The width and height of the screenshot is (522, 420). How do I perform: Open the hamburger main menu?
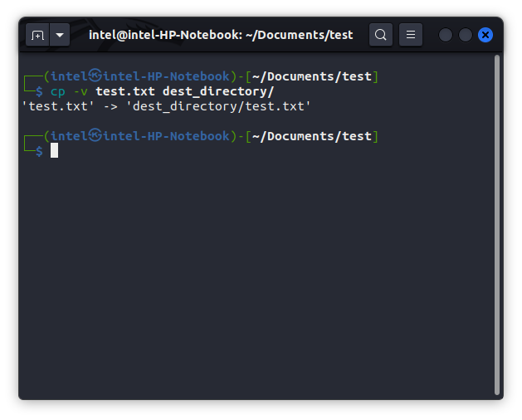coord(411,35)
